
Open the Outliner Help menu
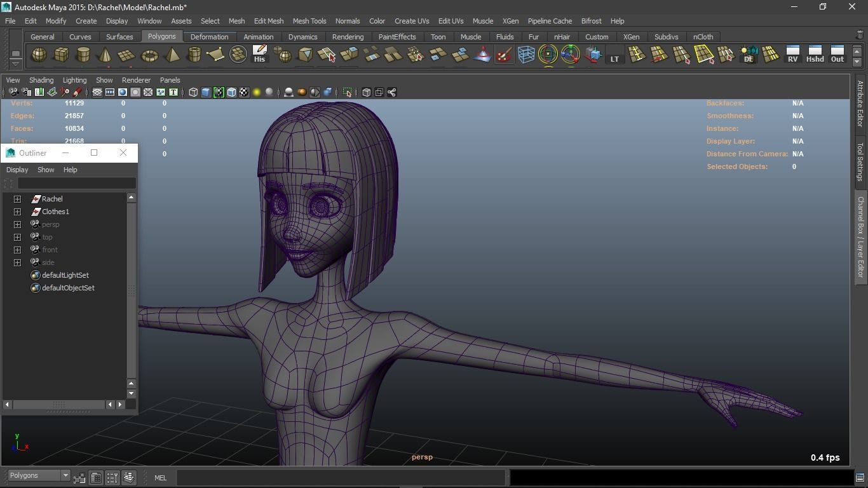point(70,170)
